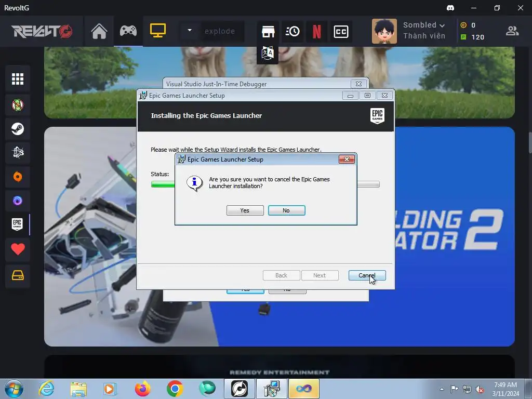532x399 pixels.
Task: Click the Building Simulator 2 banner
Action: click(x=279, y=236)
